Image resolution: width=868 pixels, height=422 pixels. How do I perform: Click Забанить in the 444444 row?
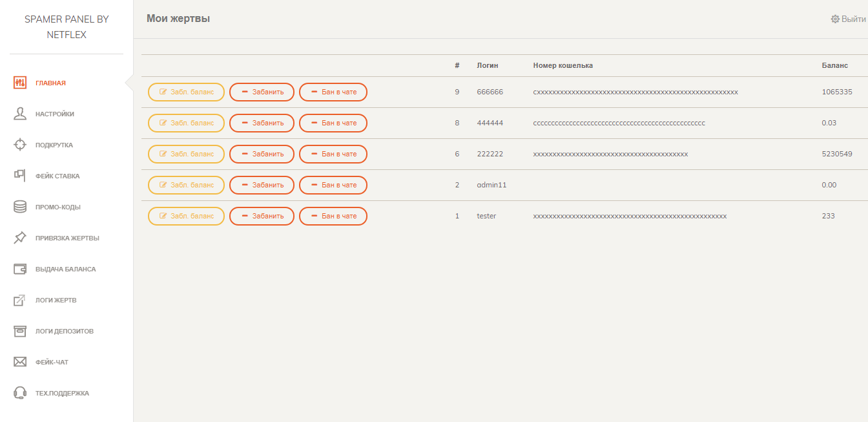262,123
